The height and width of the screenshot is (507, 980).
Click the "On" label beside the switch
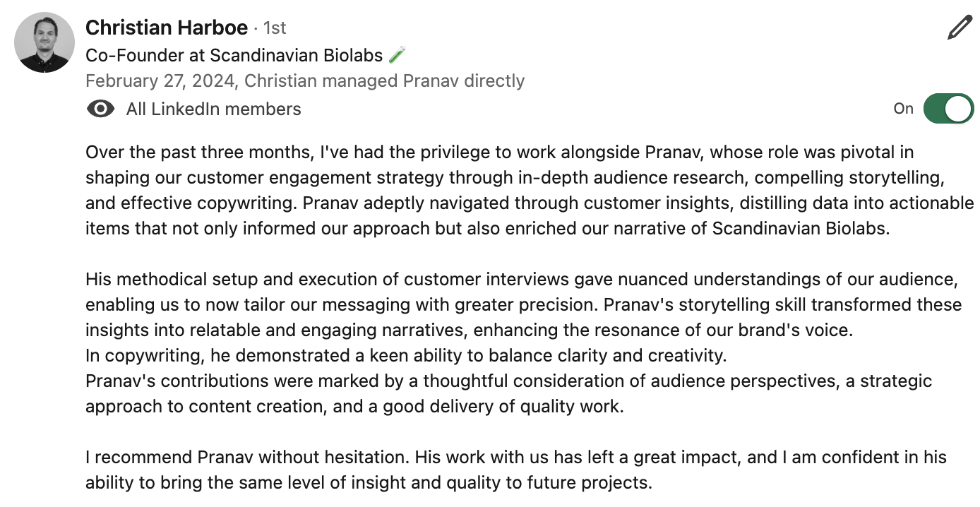point(903,109)
